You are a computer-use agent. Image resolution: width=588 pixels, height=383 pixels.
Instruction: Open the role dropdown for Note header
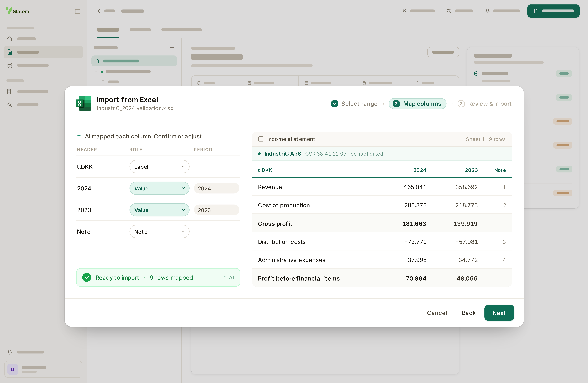click(159, 232)
